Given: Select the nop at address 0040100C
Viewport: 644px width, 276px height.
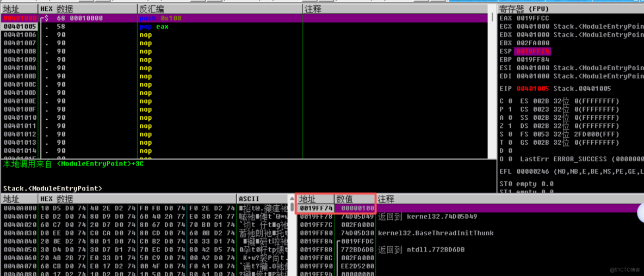Looking at the screenshot, I should 145,84.
